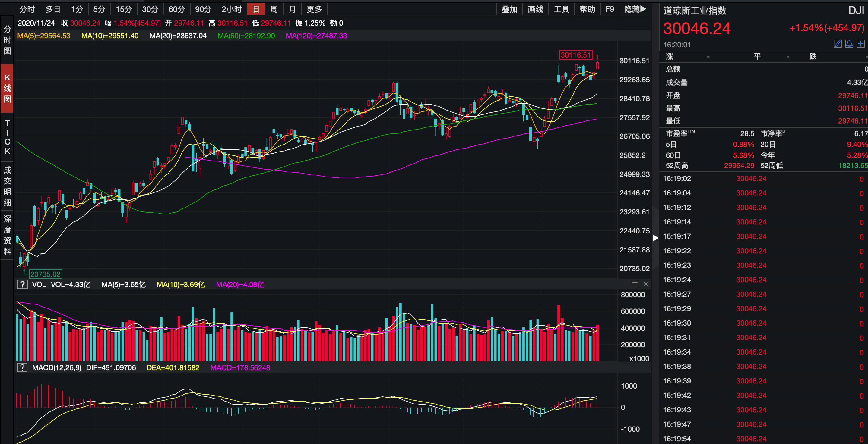Open the bell price alert icon
Image resolution: width=868 pixels, height=444 pixels.
click(849, 44)
